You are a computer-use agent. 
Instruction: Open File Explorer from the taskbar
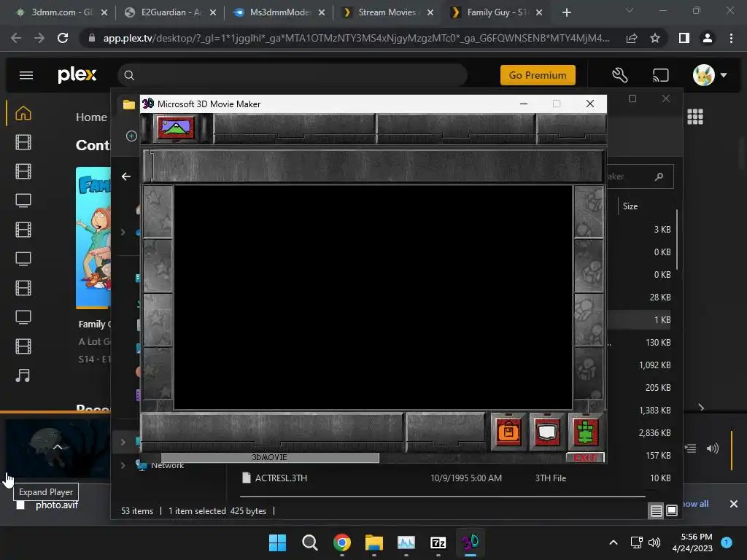374,542
